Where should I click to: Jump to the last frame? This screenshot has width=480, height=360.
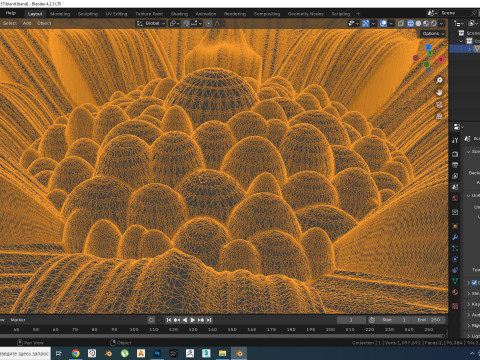point(209,320)
